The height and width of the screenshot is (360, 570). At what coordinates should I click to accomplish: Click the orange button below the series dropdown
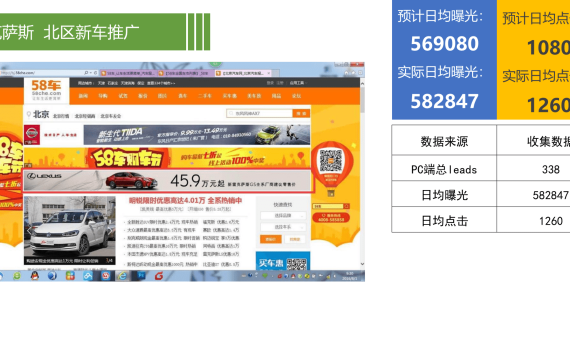(270, 239)
